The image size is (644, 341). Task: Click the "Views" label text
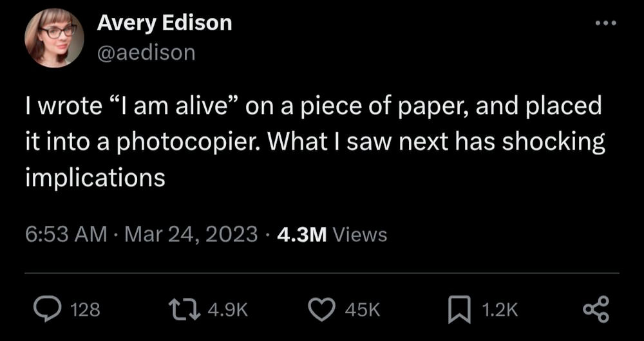click(363, 235)
